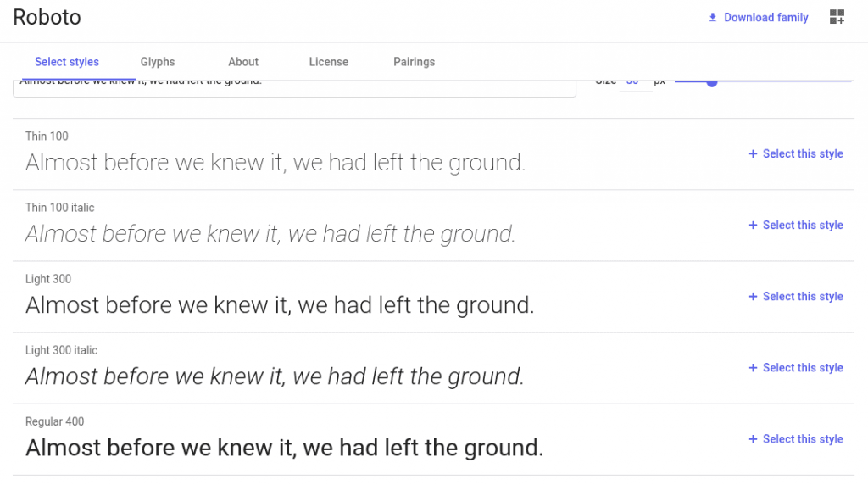Open the Glyphs tab
Image resolution: width=868 pixels, height=485 pixels.
158,62
